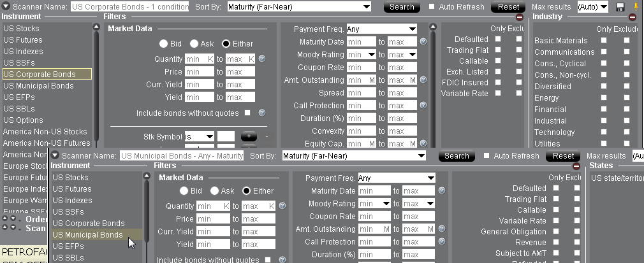The width and height of the screenshot is (644, 263).
Task: Enable Auto Refresh in Corporate Bonds scanner
Action: pos(432,6)
